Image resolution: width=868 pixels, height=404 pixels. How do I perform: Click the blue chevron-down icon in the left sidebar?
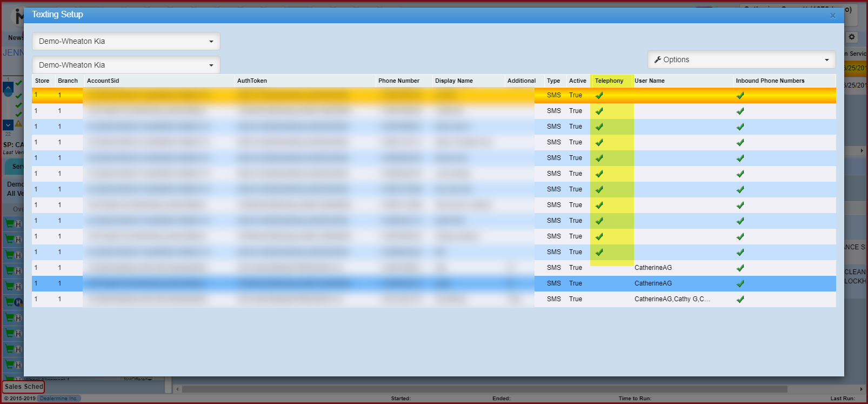pos(8,125)
